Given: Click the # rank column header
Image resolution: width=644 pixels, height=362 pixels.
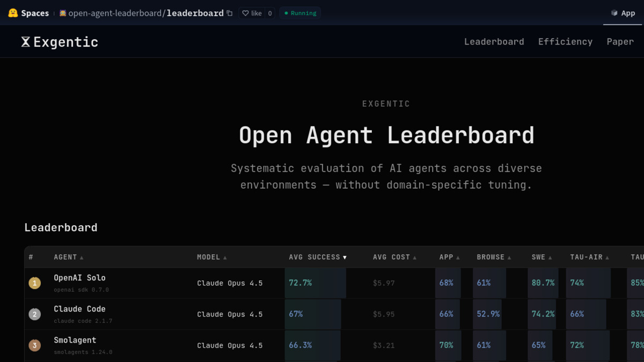Looking at the screenshot, I should pyautogui.click(x=31, y=257).
